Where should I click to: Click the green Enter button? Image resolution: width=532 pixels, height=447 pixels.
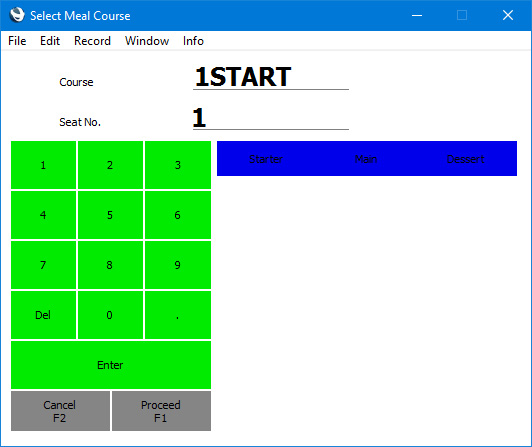111,365
